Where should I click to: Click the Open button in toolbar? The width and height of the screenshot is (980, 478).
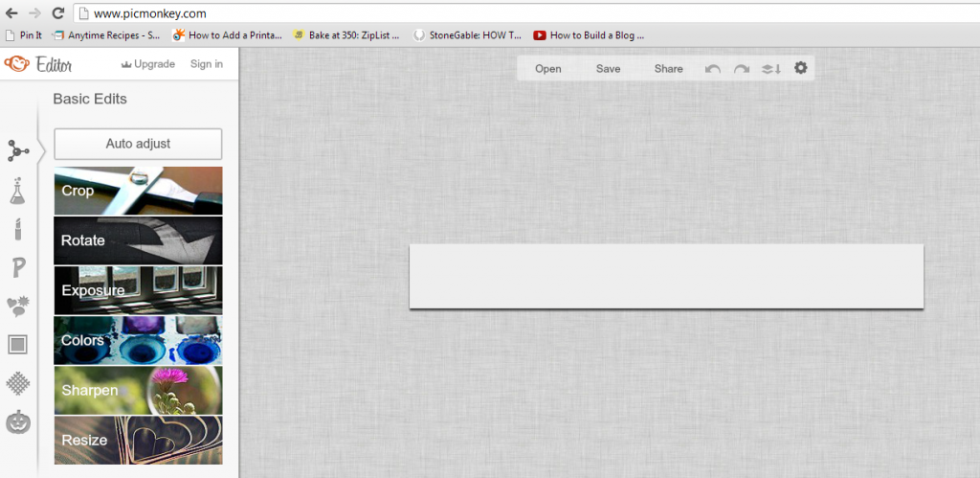(548, 69)
